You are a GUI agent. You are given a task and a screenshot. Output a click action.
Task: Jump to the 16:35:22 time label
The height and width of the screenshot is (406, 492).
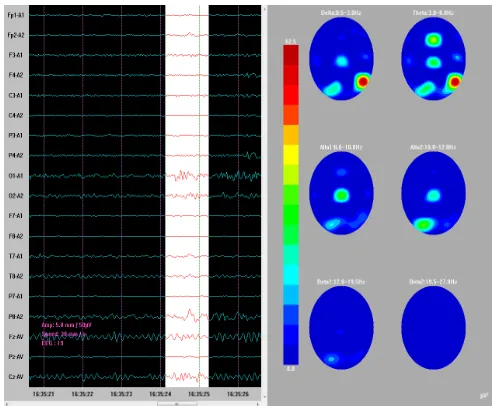[82, 394]
